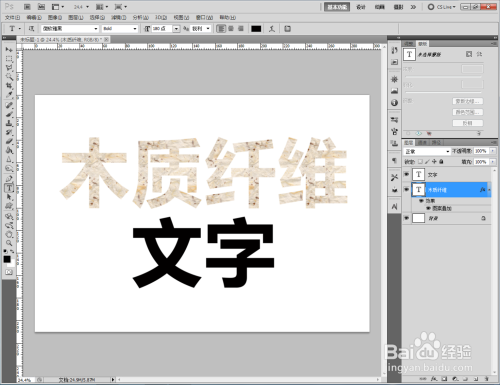Toggle pattern overlay effect visibility eye
Screen dimensions: 500x385
(x=428, y=208)
